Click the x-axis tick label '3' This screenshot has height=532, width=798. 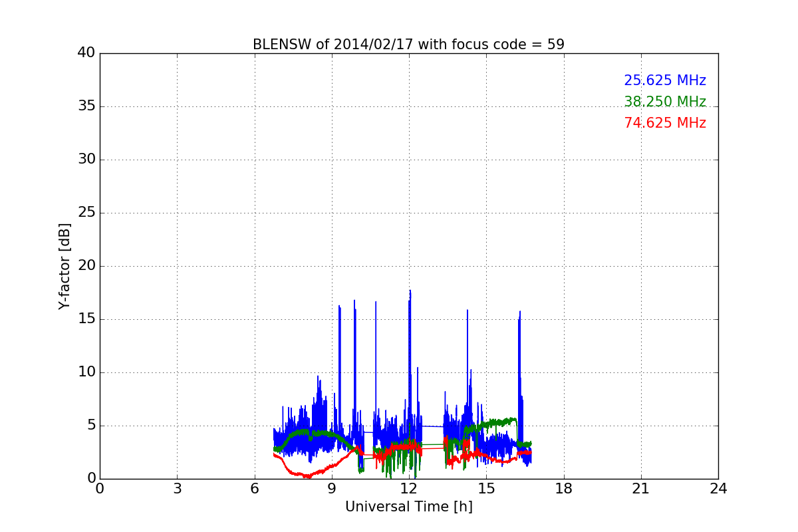[177, 488]
